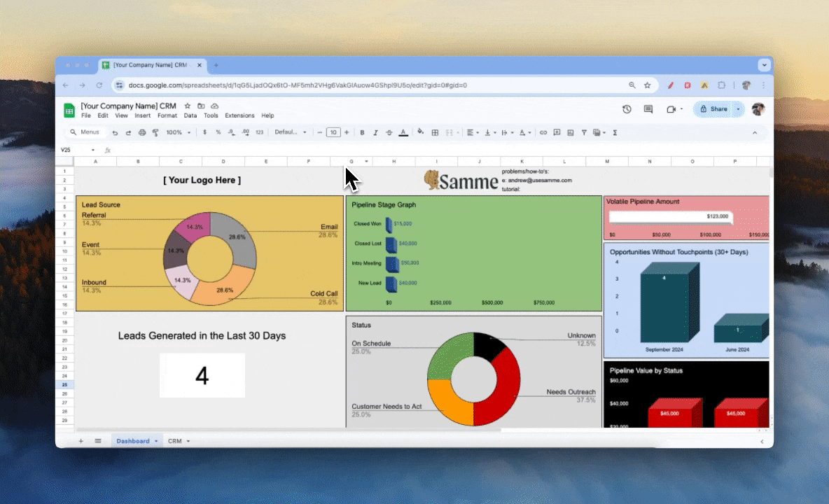Select the Paint format tool

155,132
